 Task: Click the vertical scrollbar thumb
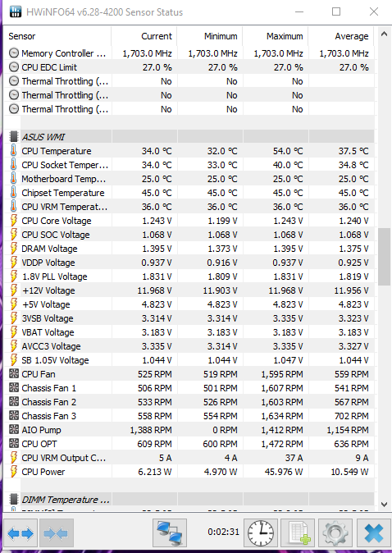384,257
